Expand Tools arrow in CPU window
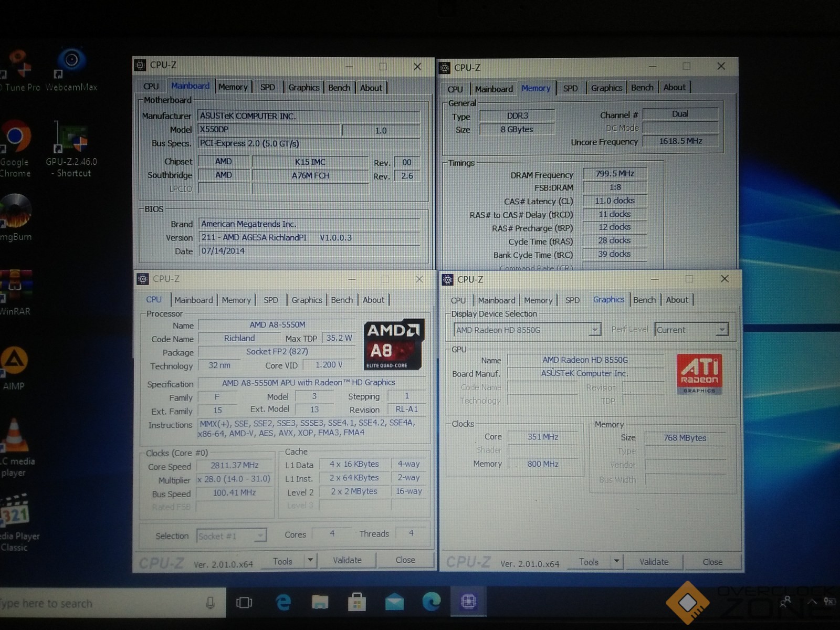840x630 pixels. (310, 560)
